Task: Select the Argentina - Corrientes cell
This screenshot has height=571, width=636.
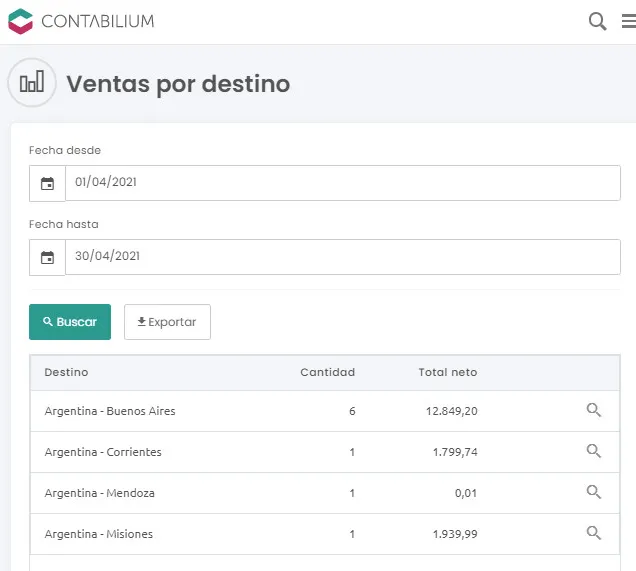Action: click(x=103, y=452)
